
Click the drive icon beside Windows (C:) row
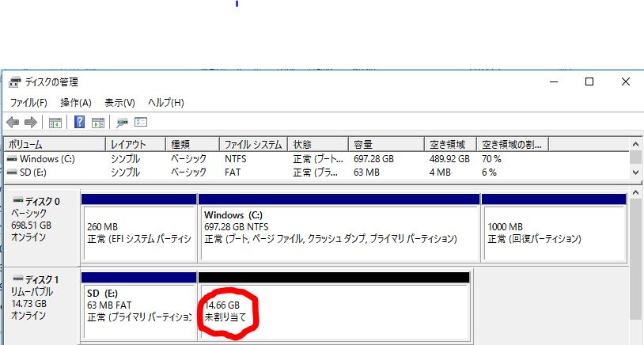pyautogui.click(x=12, y=158)
